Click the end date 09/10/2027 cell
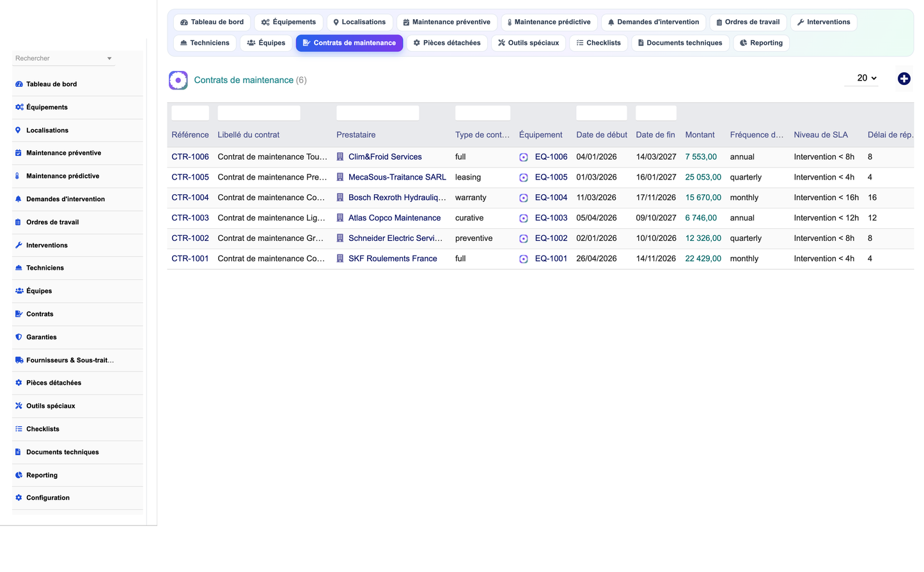The width and height of the screenshot is (924, 572). pos(656,219)
